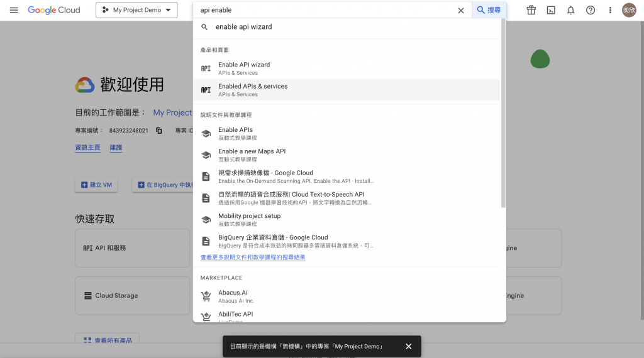Open the My Project link in welcome text

tap(172, 112)
